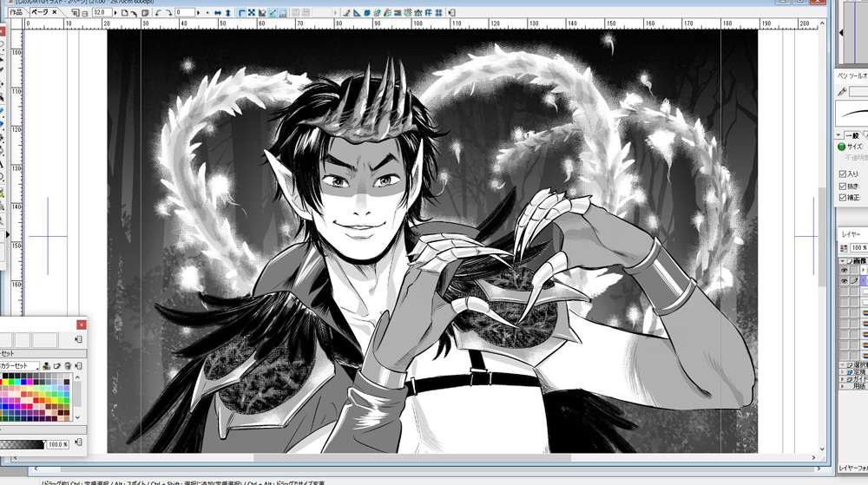Collapse the pen options triangle beside 一般
This screenshot has height=485, width=868.
[838, 134]
